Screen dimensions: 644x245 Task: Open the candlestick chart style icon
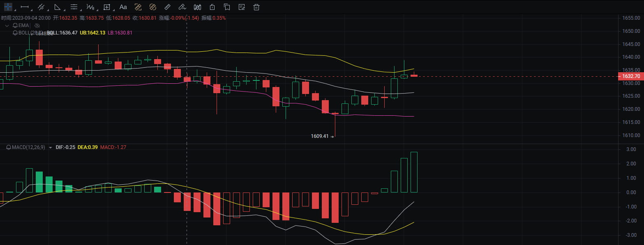[x=197, y=7]
